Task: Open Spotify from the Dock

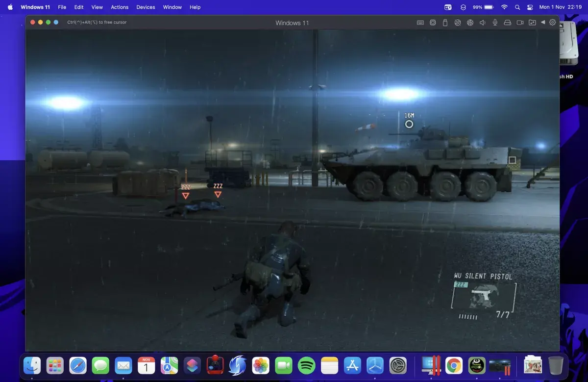Action: pos(307,365)
